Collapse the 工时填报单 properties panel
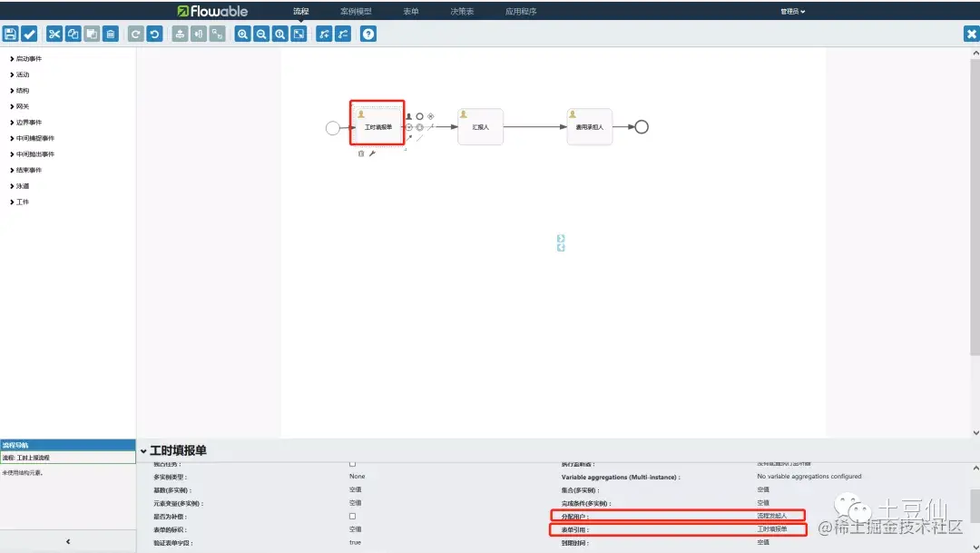The height and width of the screenshot is (553, 980). click(143, 451)
